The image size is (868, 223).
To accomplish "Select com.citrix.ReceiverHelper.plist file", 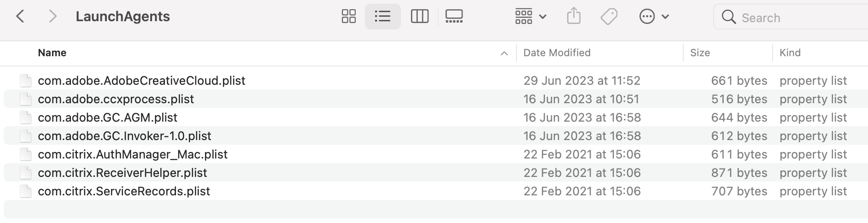I will point(123,173).
